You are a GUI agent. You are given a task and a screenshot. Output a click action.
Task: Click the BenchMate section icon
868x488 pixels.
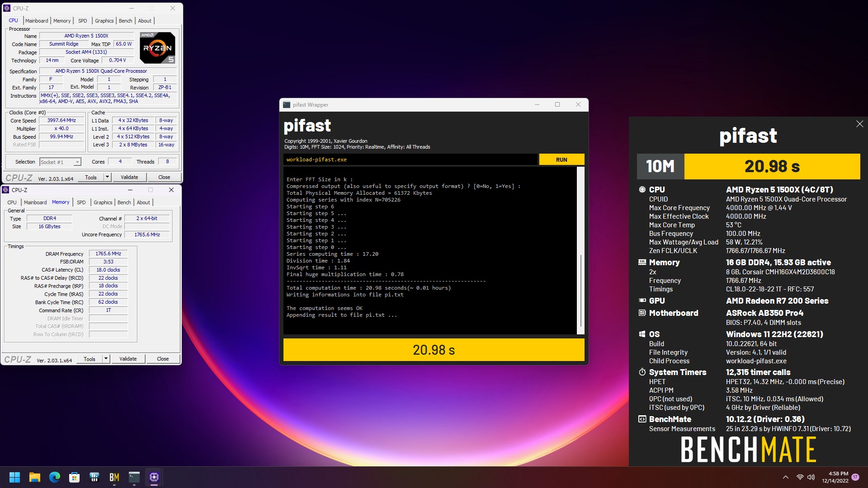point(642,419)
